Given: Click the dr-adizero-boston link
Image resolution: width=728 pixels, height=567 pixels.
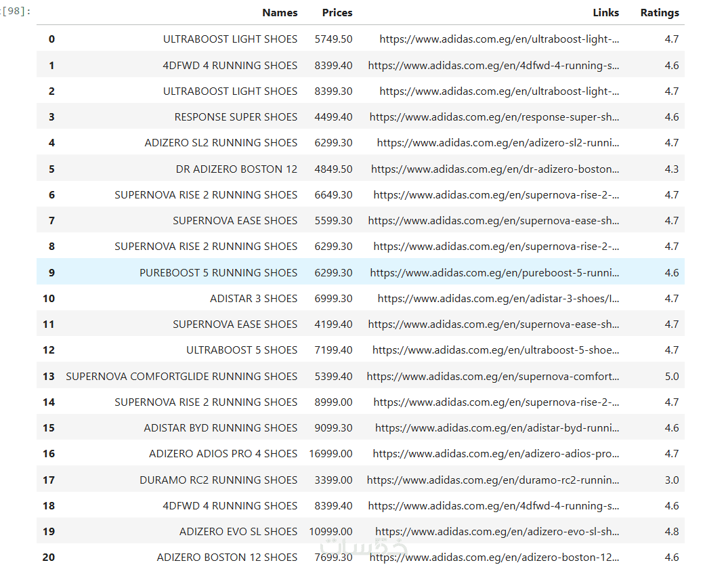Looking at the screenshot, I should (495, 169).
